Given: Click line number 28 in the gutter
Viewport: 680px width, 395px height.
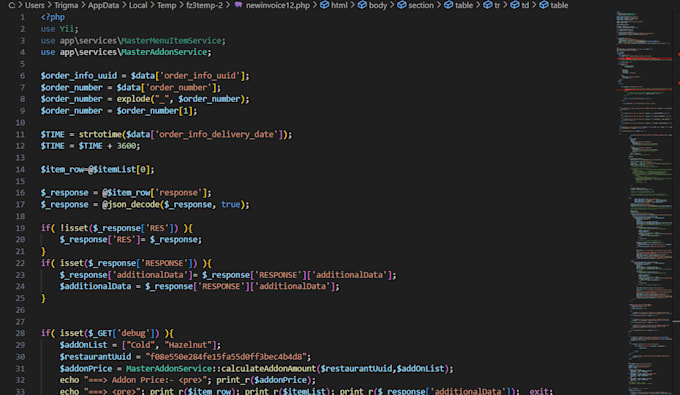Looking at the screenshot, I should tap(20, 333).
